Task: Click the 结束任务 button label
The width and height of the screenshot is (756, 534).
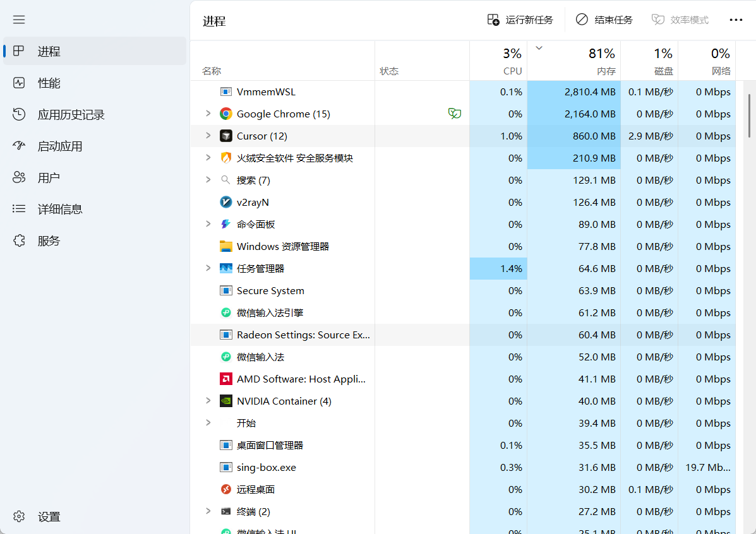Action: pos(613,20)
